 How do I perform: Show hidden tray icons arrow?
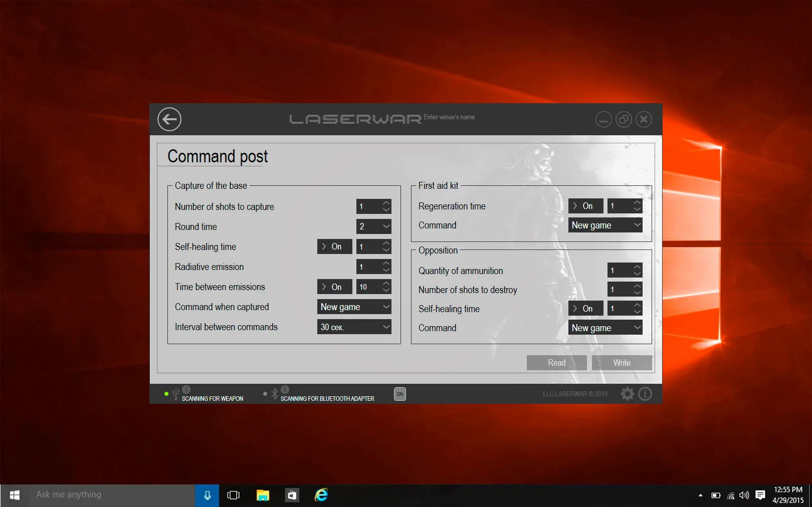click(x=700, y=495)
